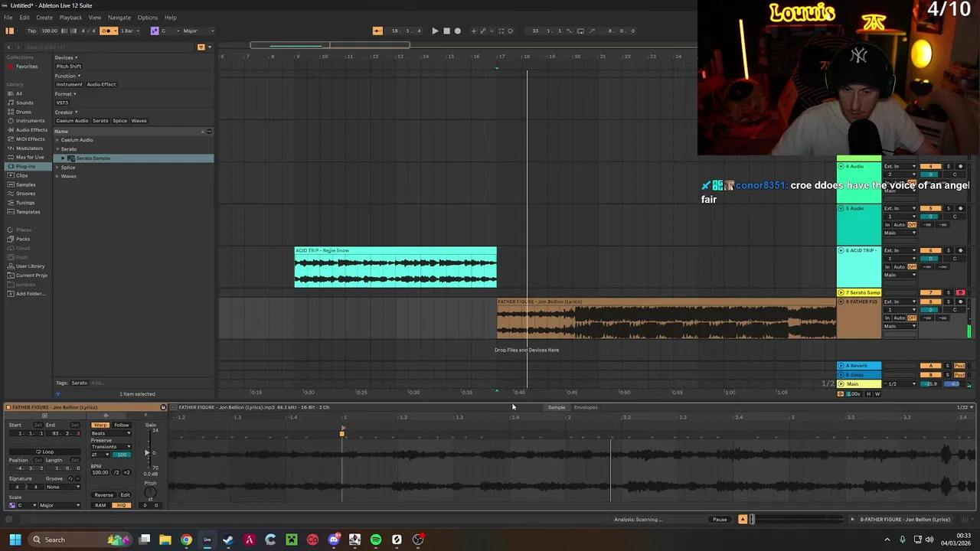Select Audio Effects in the library sidebar
980x551 pixels.
coord(31,130)
